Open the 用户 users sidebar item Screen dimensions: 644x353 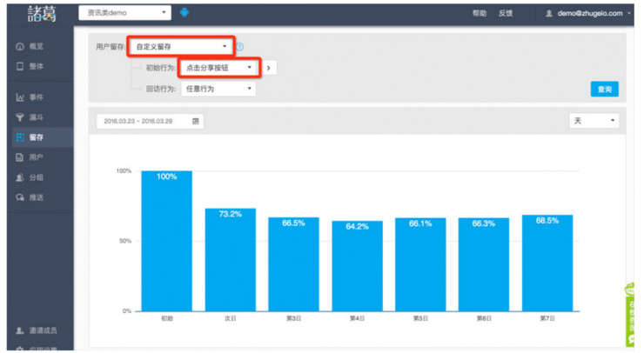pyautogui.click(x=35, y=157)
